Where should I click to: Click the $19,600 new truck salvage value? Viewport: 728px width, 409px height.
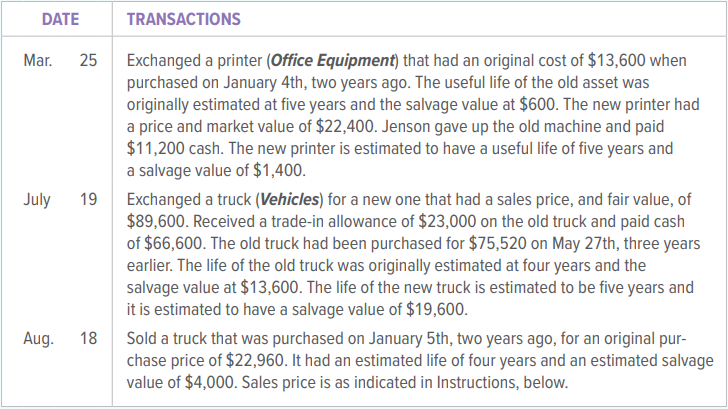coord(436,309)
